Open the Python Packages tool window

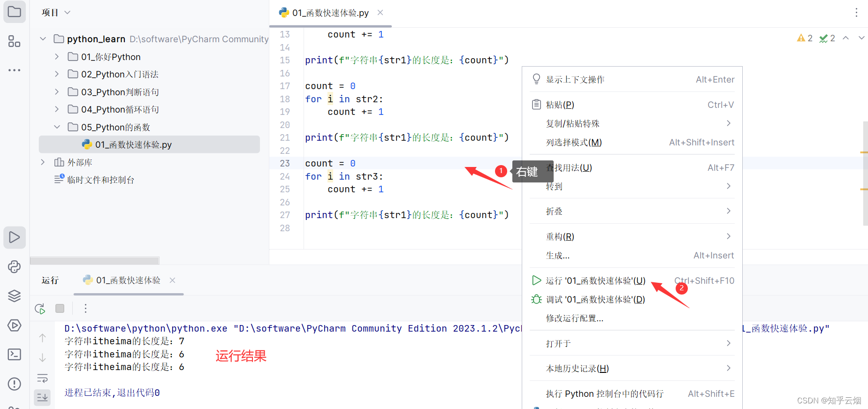tap(15, 266)
